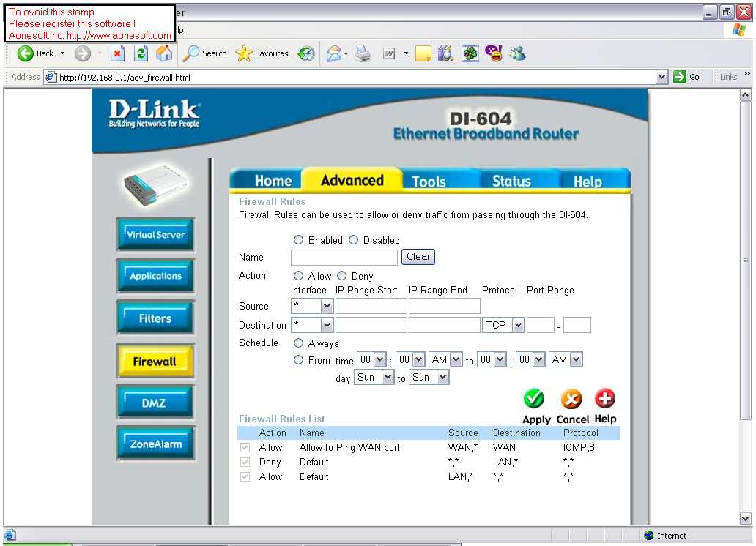Click the green Apply checkmark icon
The width and height of the screenshot is (756, 546).
(534, 399)
